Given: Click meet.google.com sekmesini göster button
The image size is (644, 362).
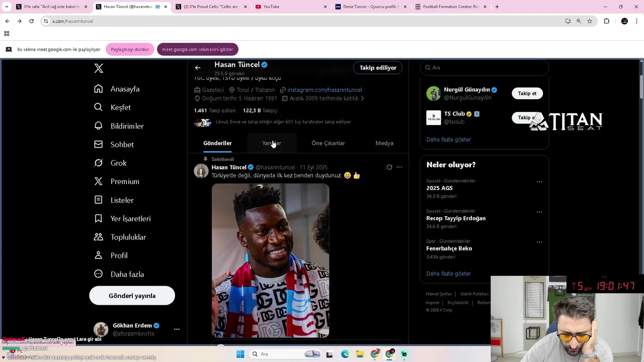Looking at the screenshot, I should [x=198, y=49].
